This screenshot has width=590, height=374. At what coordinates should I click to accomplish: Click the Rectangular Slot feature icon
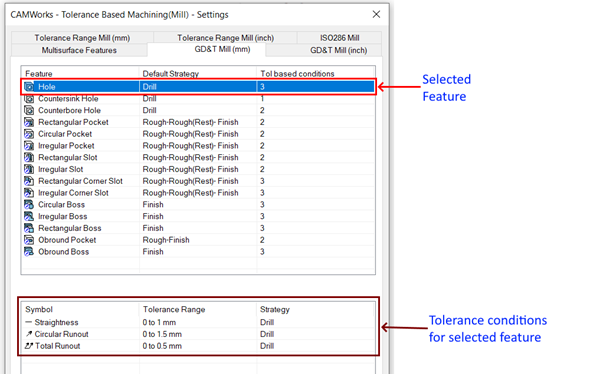(x=29, y=157)
